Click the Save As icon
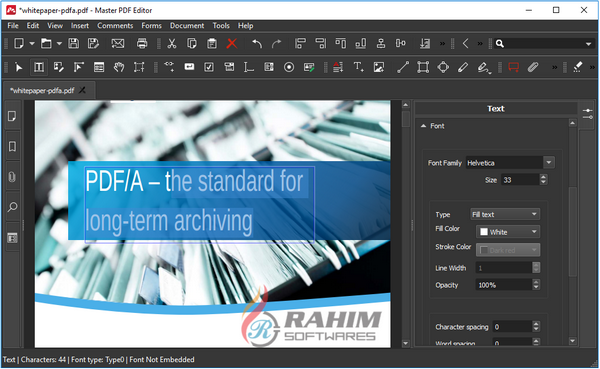Image resolution: width=600 pixels, height=369 pixels. click(93, 43)
